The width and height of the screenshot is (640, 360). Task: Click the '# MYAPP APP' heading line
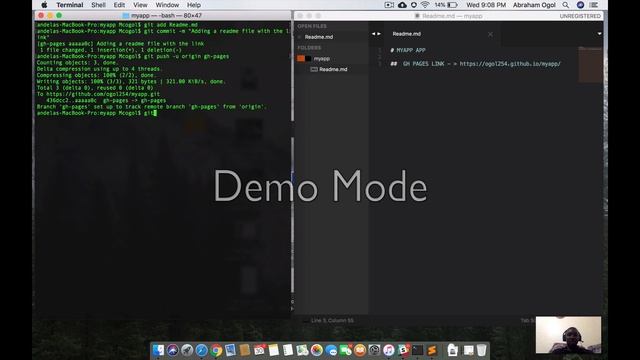coord(408,50)
